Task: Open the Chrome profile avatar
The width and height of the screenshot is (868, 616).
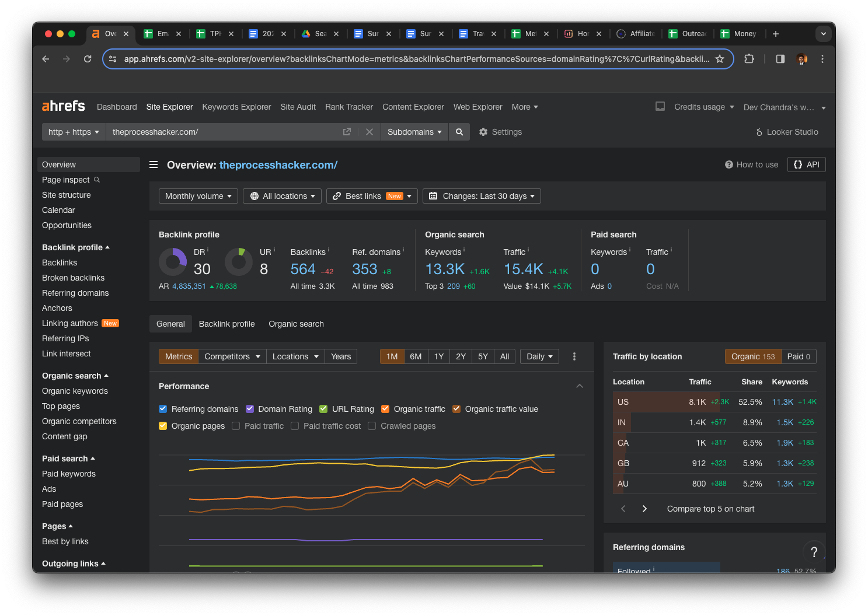Action: [x=802, y=59]
